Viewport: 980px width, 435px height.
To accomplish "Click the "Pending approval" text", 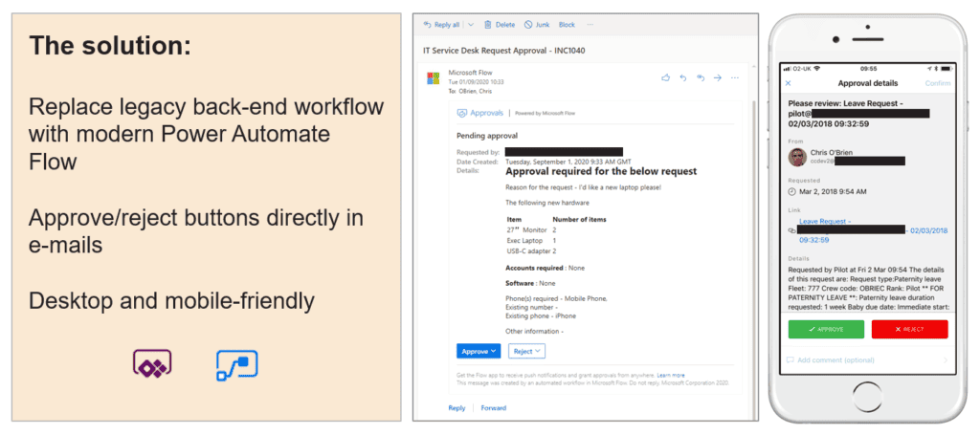I will coord(487,136).
